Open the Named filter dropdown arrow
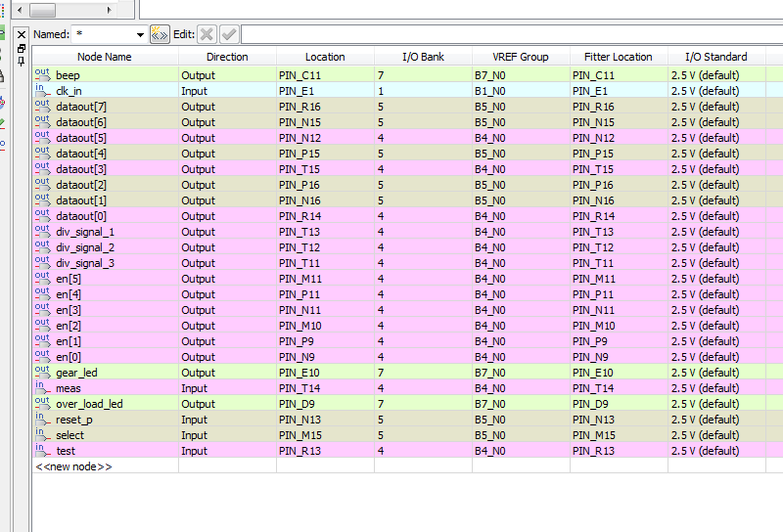Screen dimensions: 783x532 140,34
